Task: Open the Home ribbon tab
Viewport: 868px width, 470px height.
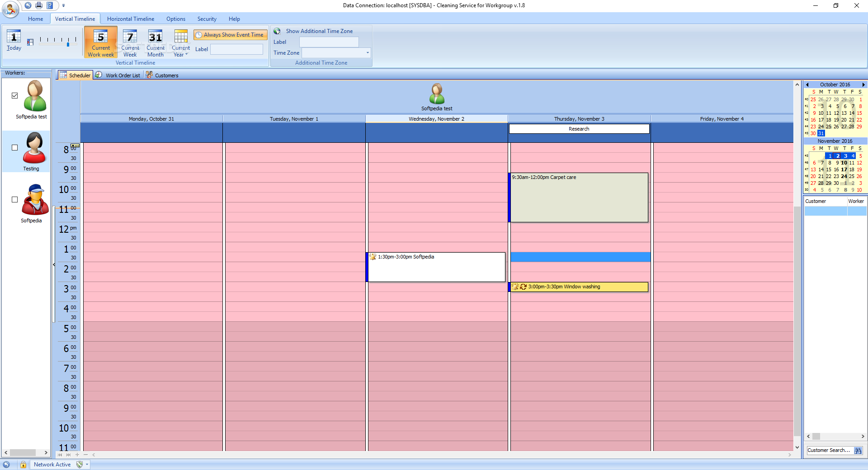Action: (x=35, y=19)
